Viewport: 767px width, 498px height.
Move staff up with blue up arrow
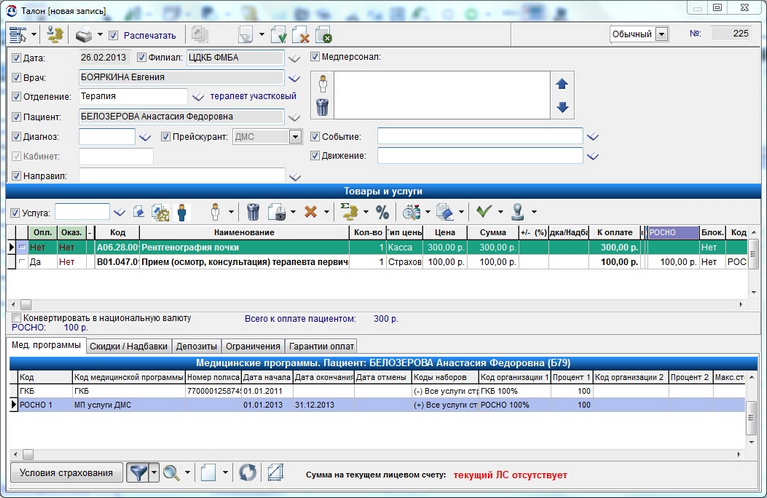[562, 84]
